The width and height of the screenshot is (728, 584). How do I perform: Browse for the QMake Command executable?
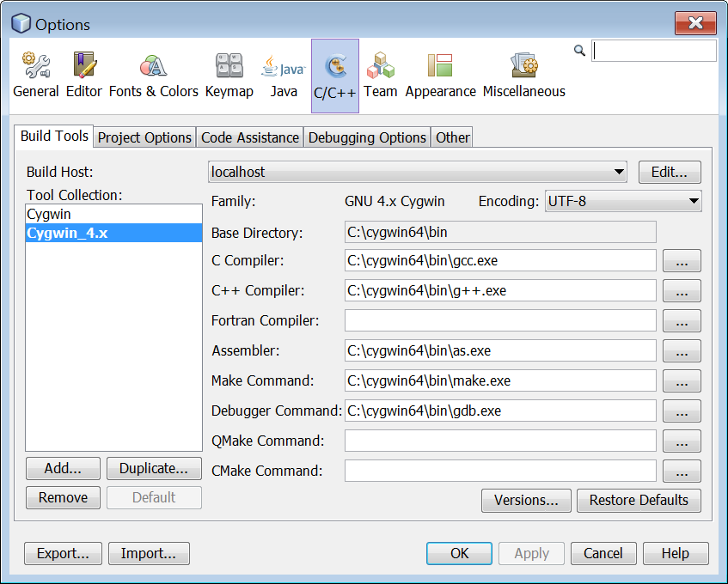click(682, 441)
